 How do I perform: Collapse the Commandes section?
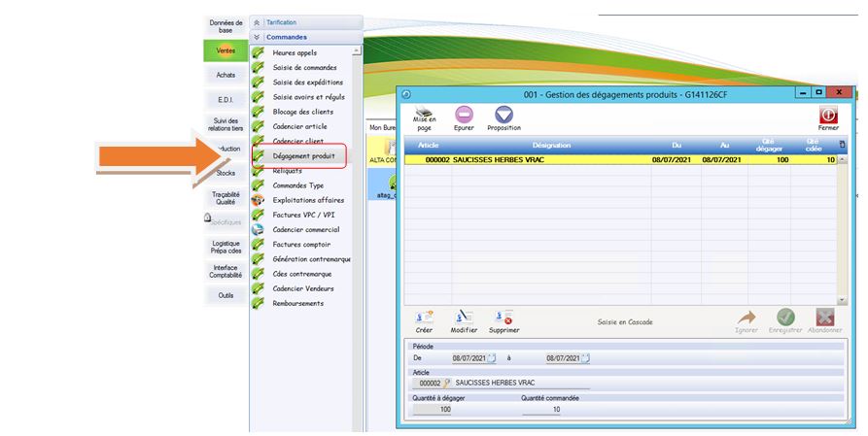click(257, 37)
